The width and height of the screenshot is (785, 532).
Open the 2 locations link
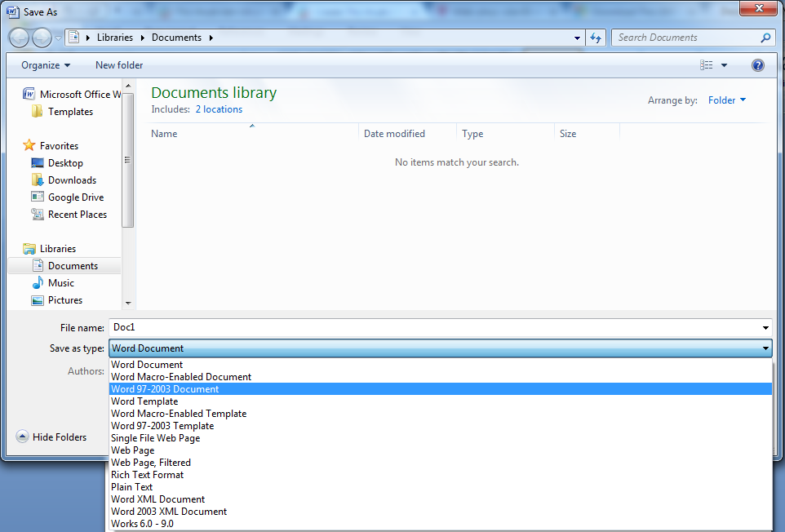(x=219, y=109)
